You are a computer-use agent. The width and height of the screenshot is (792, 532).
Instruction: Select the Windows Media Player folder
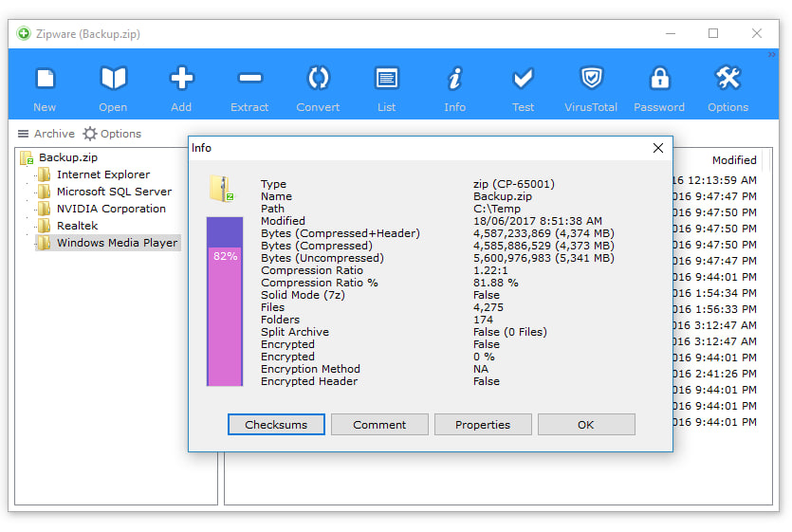[x=107, y=243]
